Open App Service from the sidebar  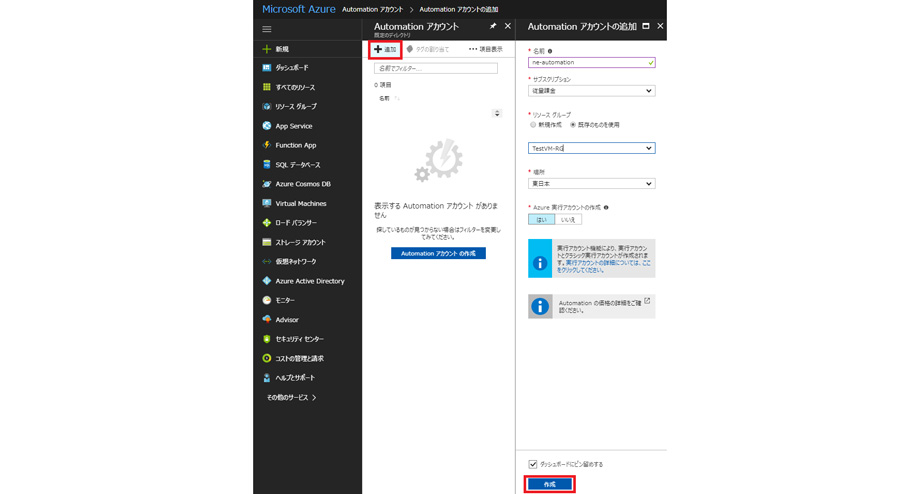pos(293,126)
